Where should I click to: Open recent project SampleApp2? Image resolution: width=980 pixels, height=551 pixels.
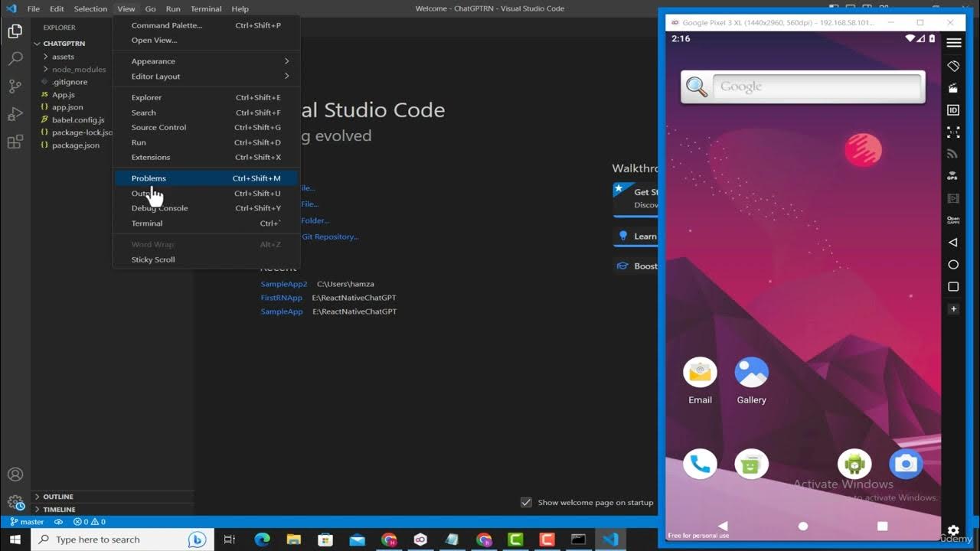(284, 284)
